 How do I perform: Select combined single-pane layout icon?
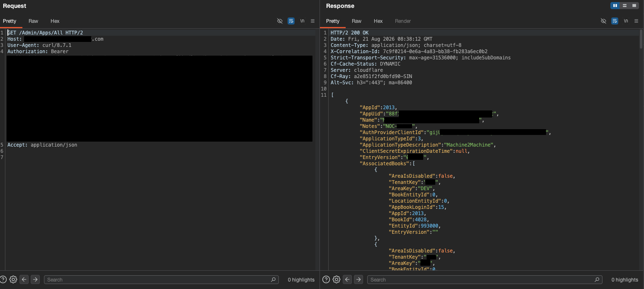coord(634,5)
